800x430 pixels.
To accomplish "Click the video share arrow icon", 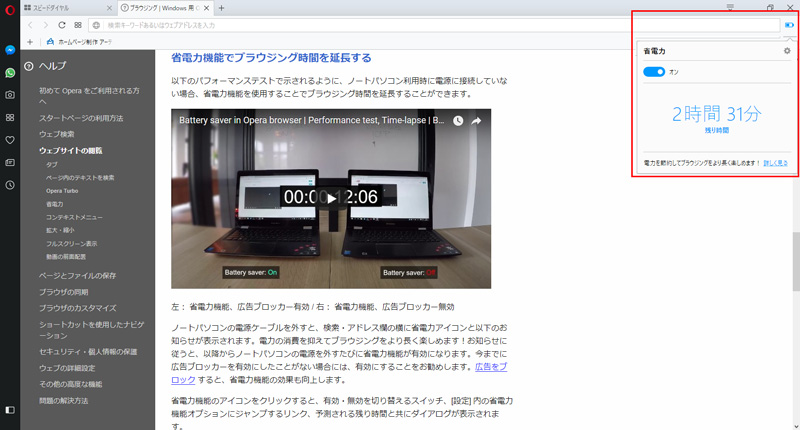I will click(476, 121).
